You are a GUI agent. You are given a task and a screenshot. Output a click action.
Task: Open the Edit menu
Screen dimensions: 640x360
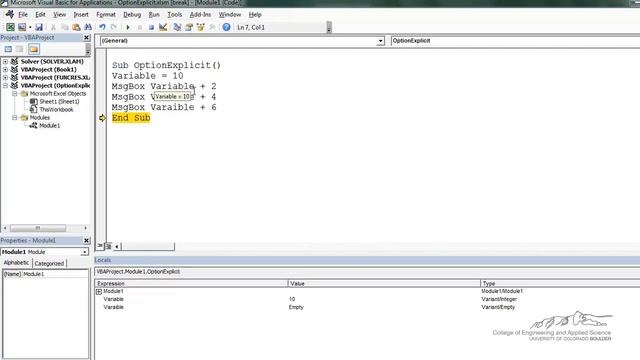(x=40, y=14)
